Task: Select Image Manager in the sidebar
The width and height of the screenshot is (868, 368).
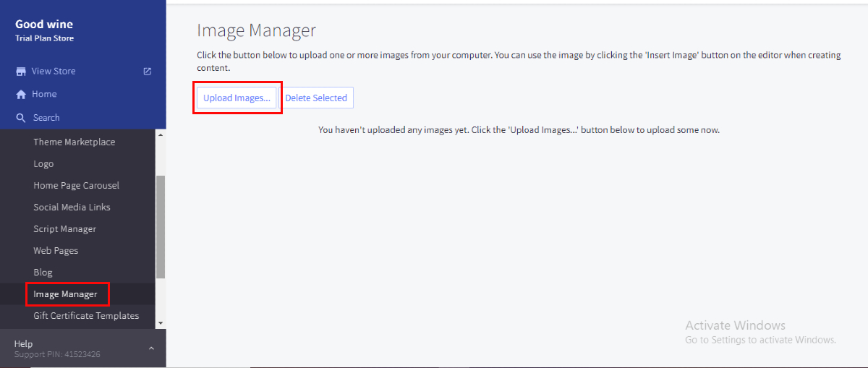Action: coord(65,294)
